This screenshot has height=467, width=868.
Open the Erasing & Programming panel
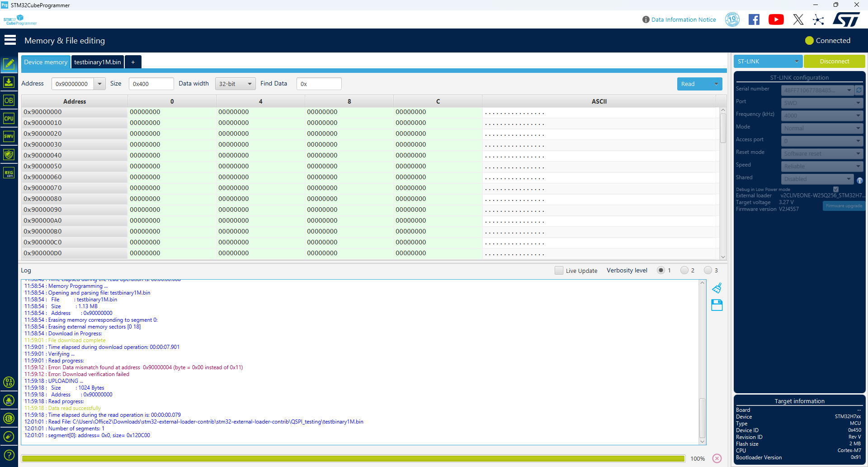[x=9, y=82]
